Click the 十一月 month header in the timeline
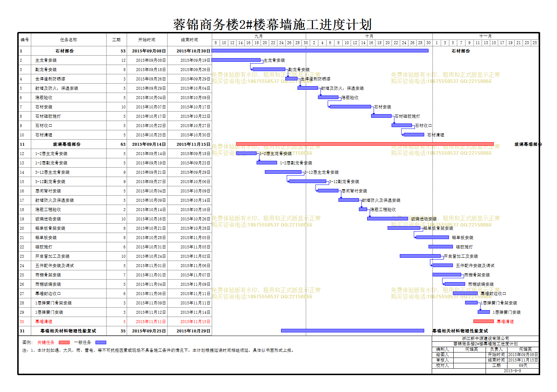The height and width of the screenshot is (392, 557). click(x=486, y=36)
